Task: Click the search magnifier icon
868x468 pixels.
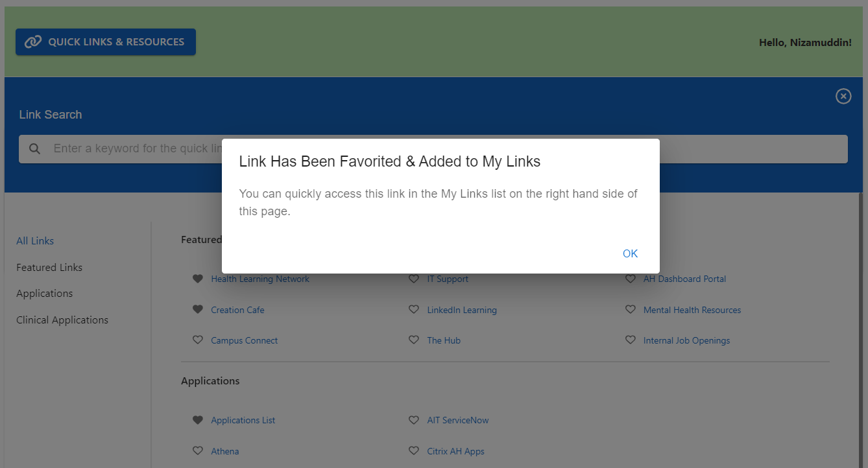Action: click(x=35, y=149)
